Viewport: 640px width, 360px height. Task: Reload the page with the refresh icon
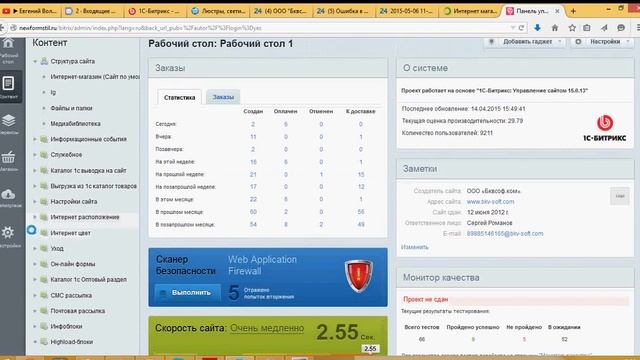(521, 28)
